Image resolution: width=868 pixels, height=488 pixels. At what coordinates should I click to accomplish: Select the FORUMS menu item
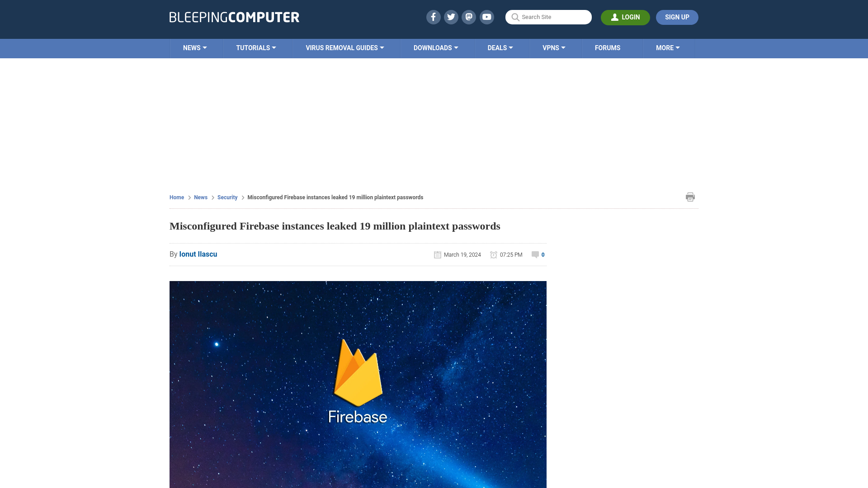pos(607,47)
